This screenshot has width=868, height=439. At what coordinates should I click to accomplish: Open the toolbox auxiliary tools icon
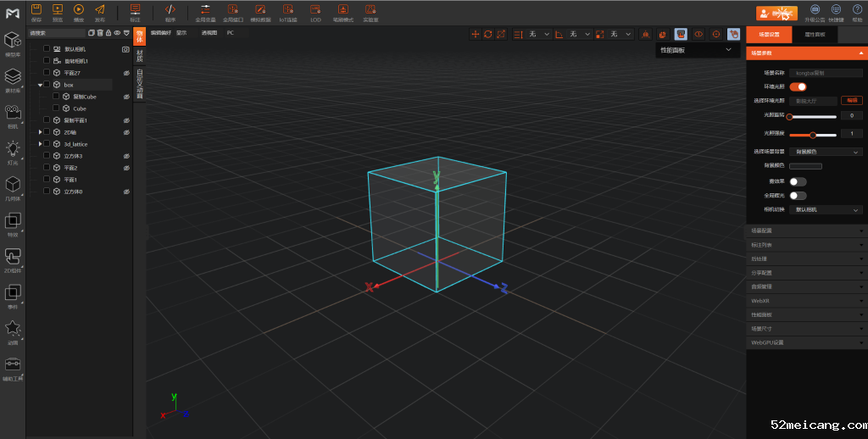pos(13,366)
